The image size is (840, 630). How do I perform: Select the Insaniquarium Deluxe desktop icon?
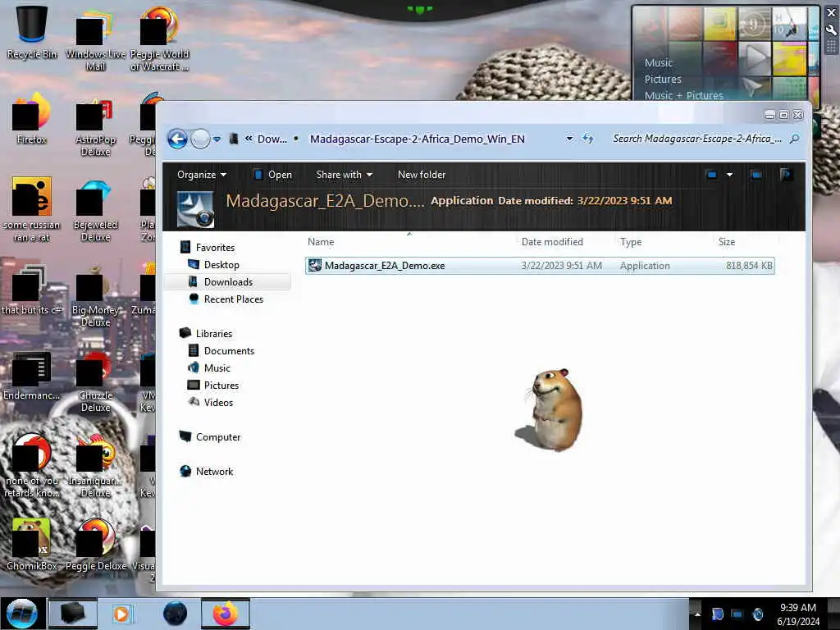pyautogui.click(x=95, y=466)
